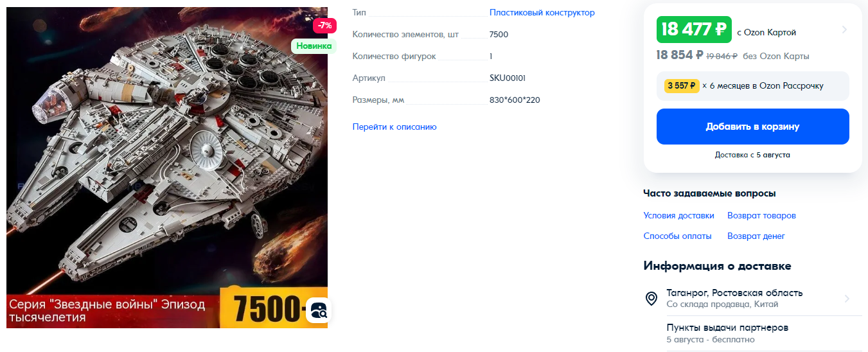Click the green 18 477 ₽ price tag
868x352 pixels.
click(x=694, y=30)
